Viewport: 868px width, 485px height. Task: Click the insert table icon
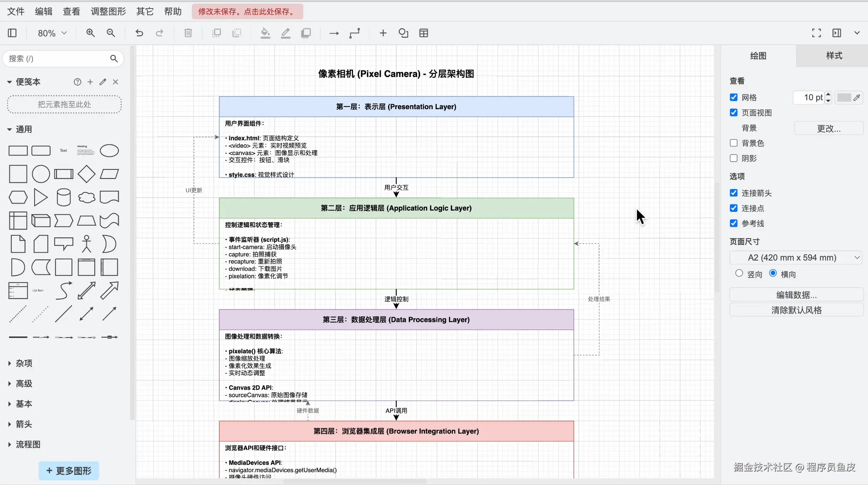(x=423, y=33)
